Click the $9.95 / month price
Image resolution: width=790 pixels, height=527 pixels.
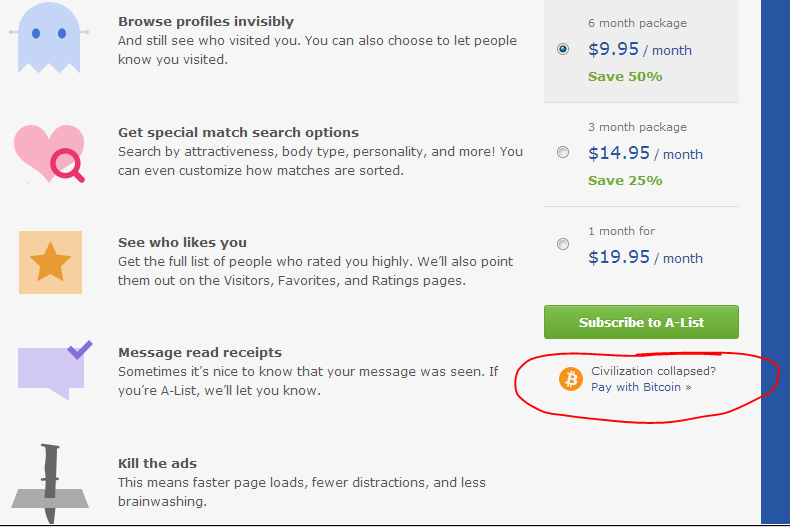(x=640, y=49)
